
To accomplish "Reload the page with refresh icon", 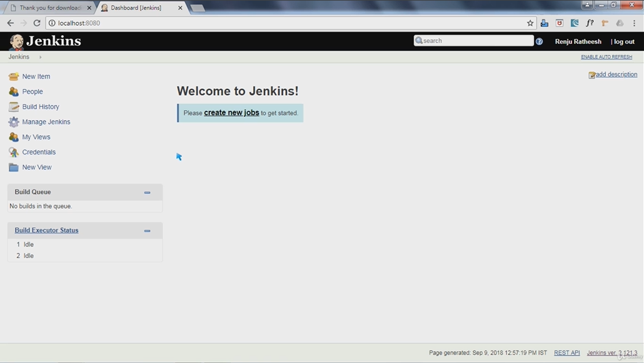I will pyautogui.click(x=37, y=23).
